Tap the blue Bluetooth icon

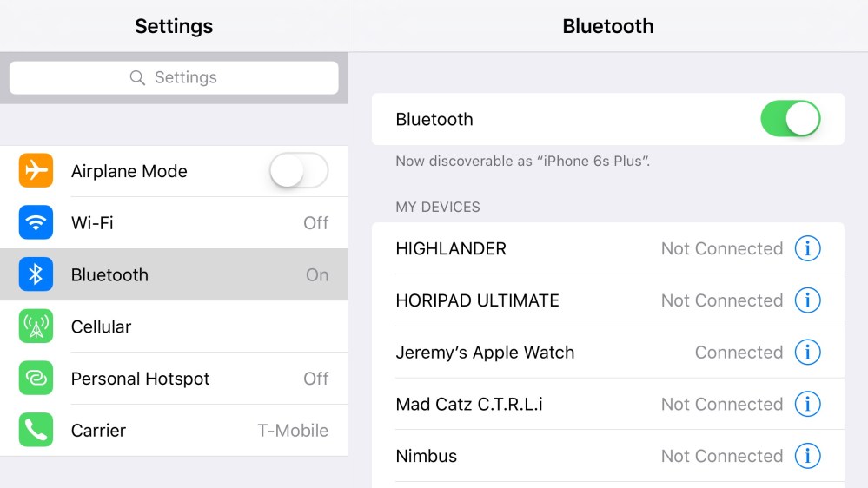click(x=36, y=275)
